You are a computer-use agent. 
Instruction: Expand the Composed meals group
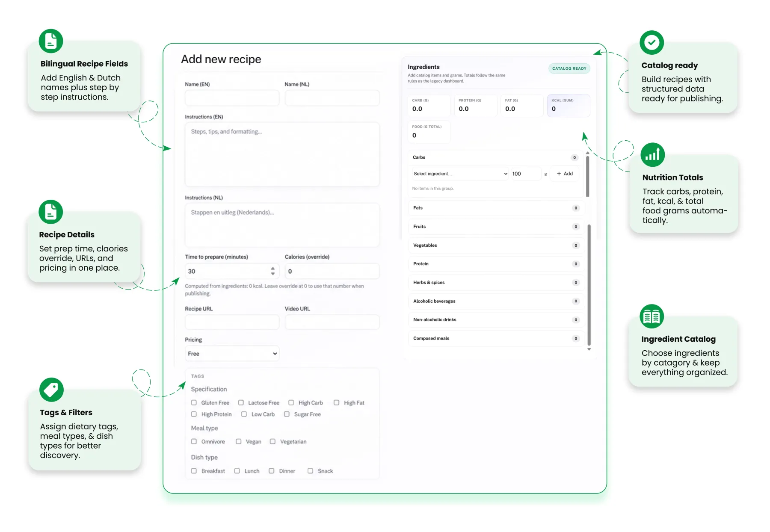point(496,339)
